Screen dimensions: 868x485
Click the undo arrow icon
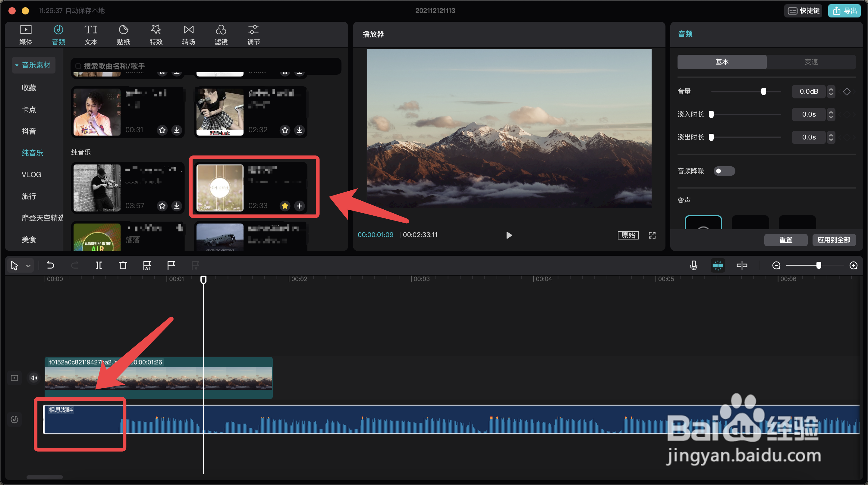(x=51, y=265)
